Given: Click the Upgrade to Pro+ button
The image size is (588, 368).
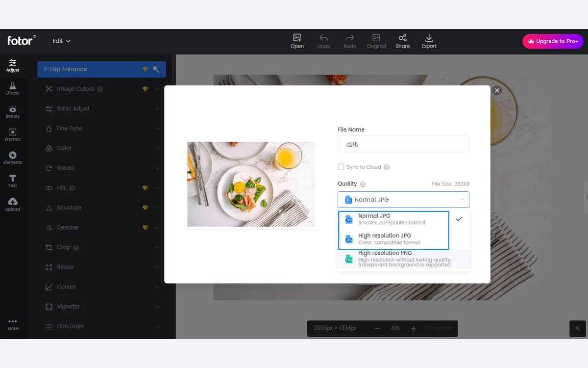Looking at the screenshot, I should click(x=553, y=41).
